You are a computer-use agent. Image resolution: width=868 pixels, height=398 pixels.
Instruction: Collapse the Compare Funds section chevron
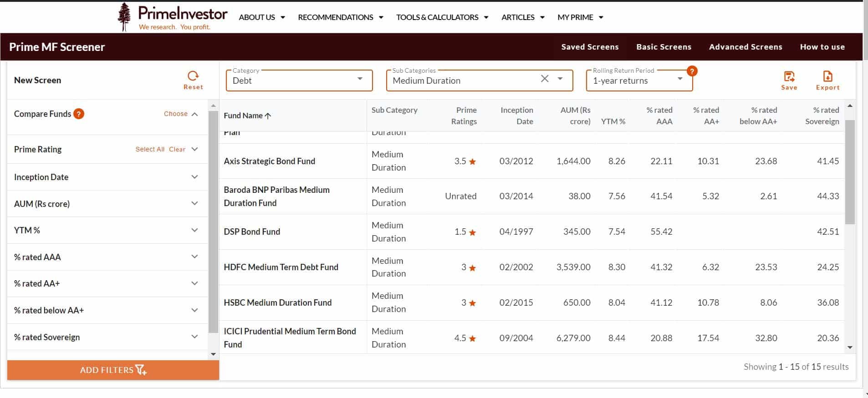[195, 114]
